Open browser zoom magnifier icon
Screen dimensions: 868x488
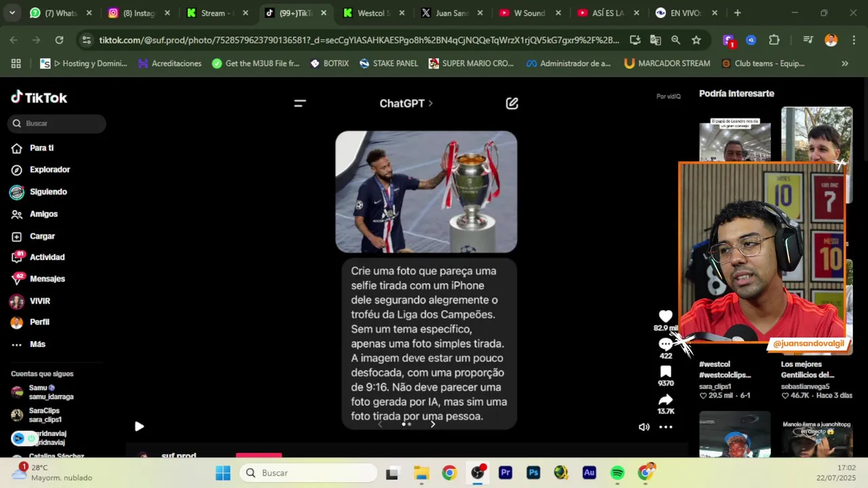coord(675,40)
